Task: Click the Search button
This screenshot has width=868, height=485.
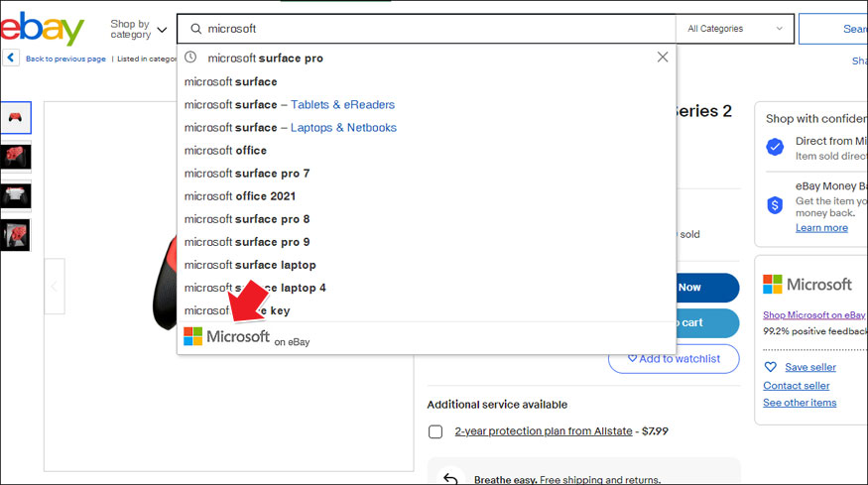Action: point(833,29)
